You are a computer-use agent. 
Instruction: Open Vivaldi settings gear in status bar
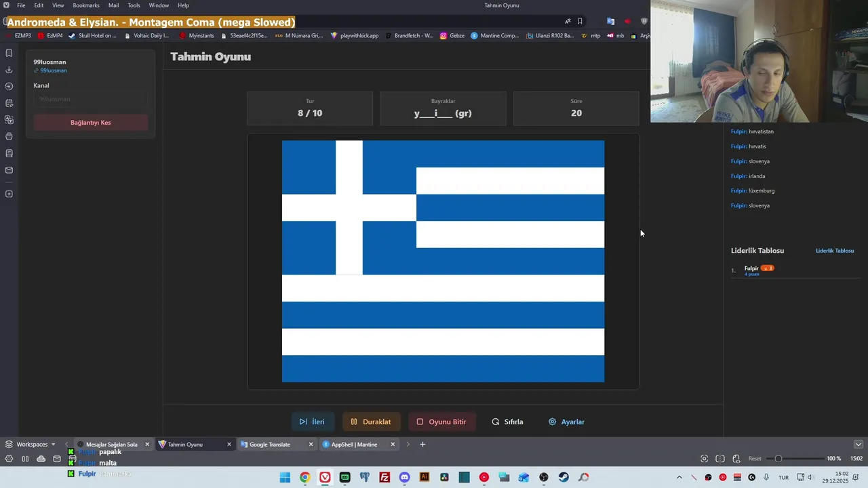[x=9, y=459]
